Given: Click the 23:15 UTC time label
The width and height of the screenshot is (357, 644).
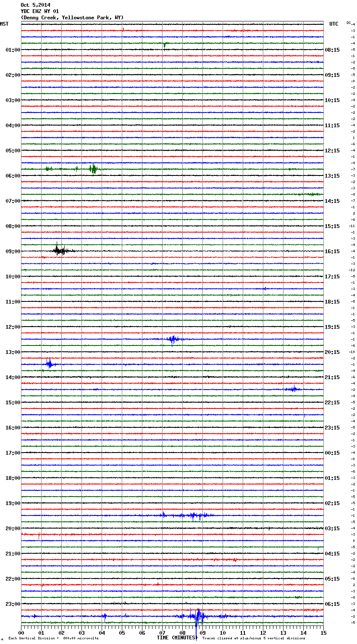Looking at the screenshot, I should click(332, 428).
